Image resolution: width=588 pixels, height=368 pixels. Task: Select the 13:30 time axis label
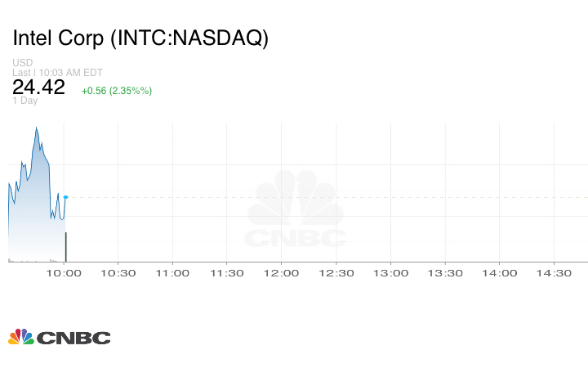tap(445, 274)
